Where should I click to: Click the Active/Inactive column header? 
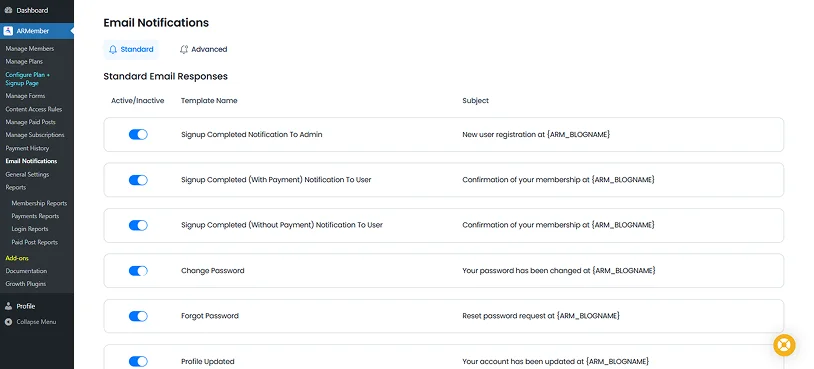[138, 101]
